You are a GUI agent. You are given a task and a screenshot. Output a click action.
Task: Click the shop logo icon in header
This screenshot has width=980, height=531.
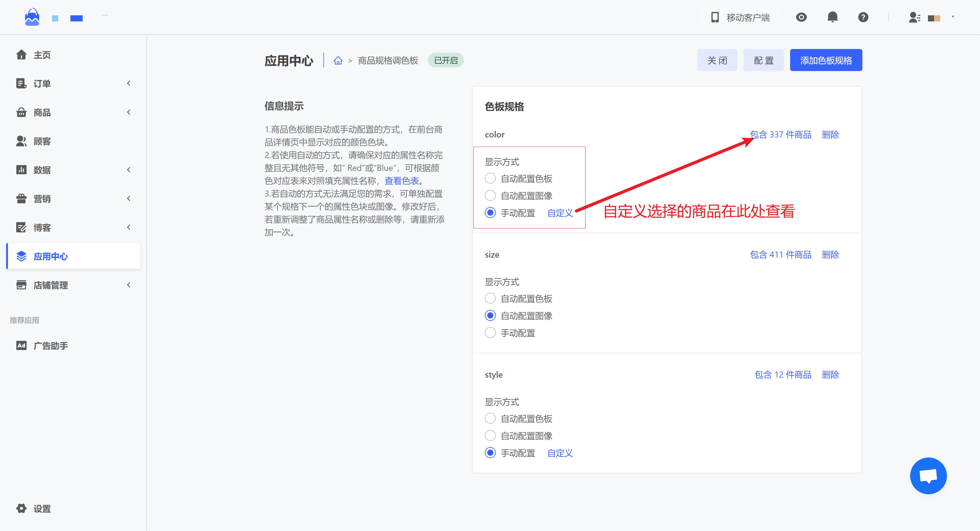point(32,17)
